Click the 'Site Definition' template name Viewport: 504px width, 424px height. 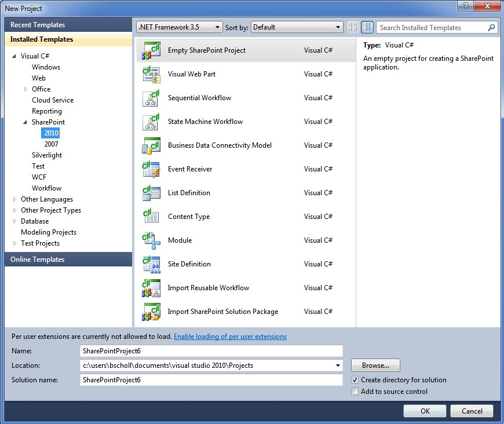[x=189, y=264]
